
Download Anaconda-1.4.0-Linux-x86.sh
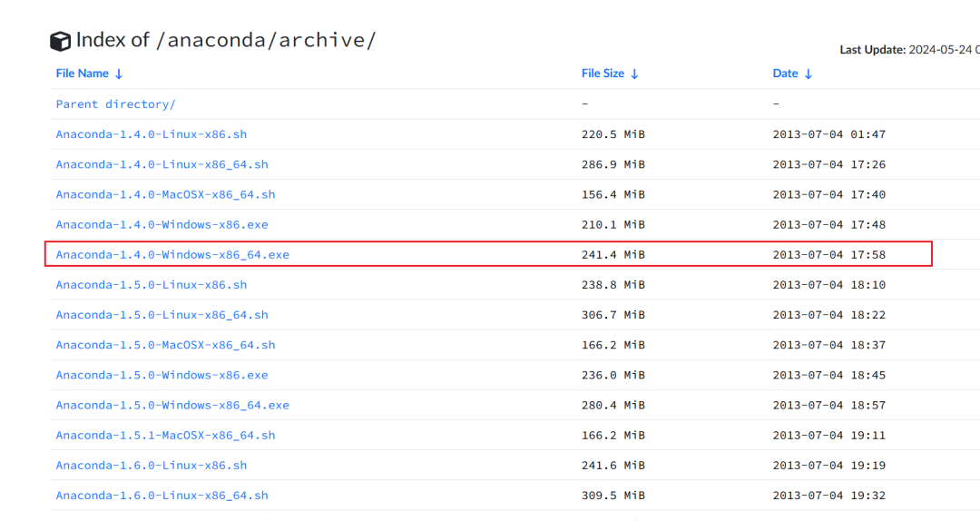[x=152, y=133]
